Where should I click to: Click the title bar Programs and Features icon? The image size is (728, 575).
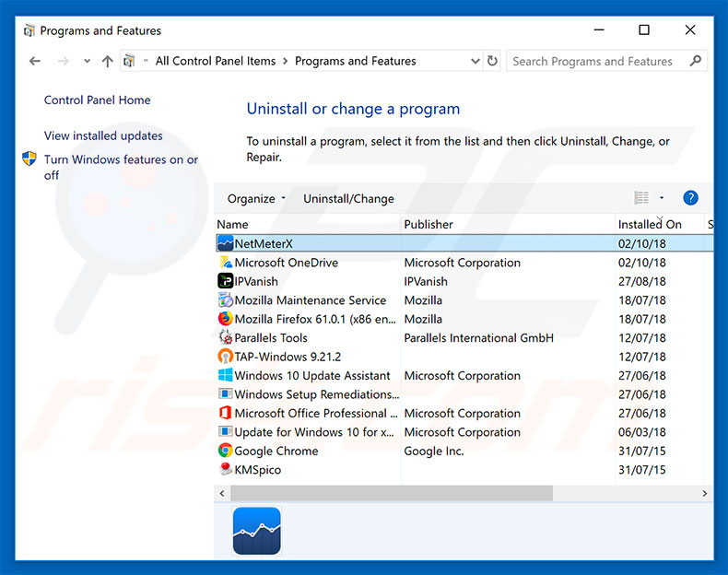pyautogui.click(x=29, y=30)
